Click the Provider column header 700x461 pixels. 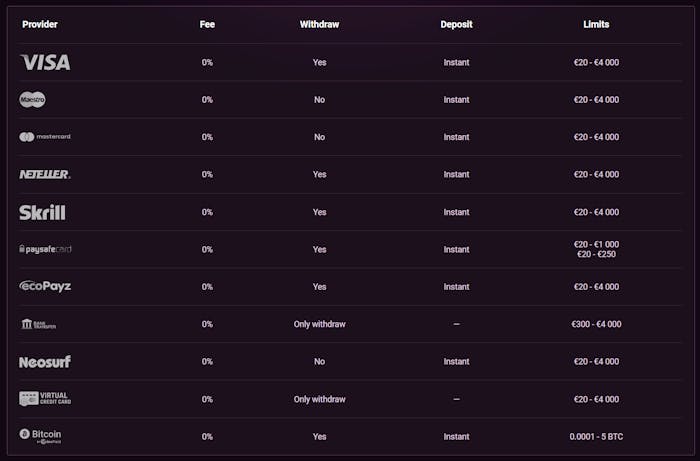coord(40,24)
